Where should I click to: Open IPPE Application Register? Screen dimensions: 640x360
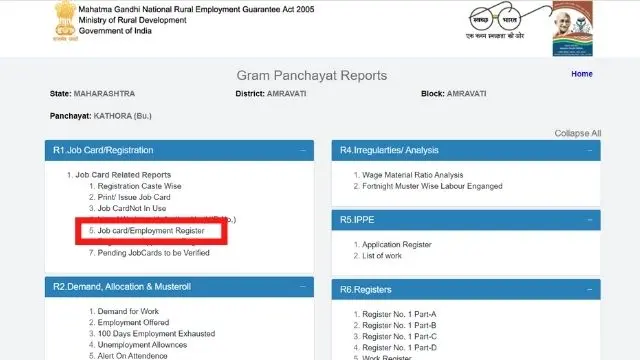[x=397, y=244]
